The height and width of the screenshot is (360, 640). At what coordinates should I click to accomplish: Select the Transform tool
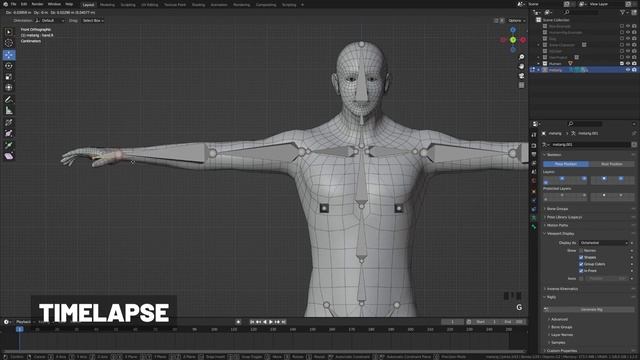[9, 87]
